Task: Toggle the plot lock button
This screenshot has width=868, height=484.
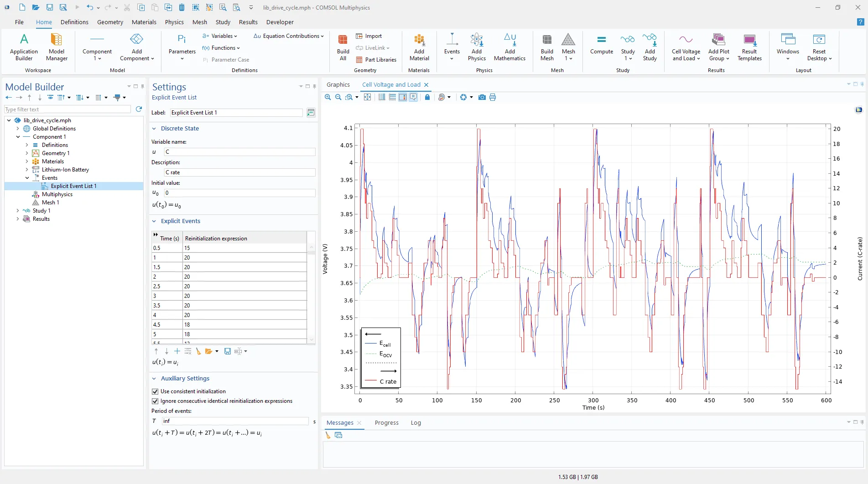Action: [427, 97]
